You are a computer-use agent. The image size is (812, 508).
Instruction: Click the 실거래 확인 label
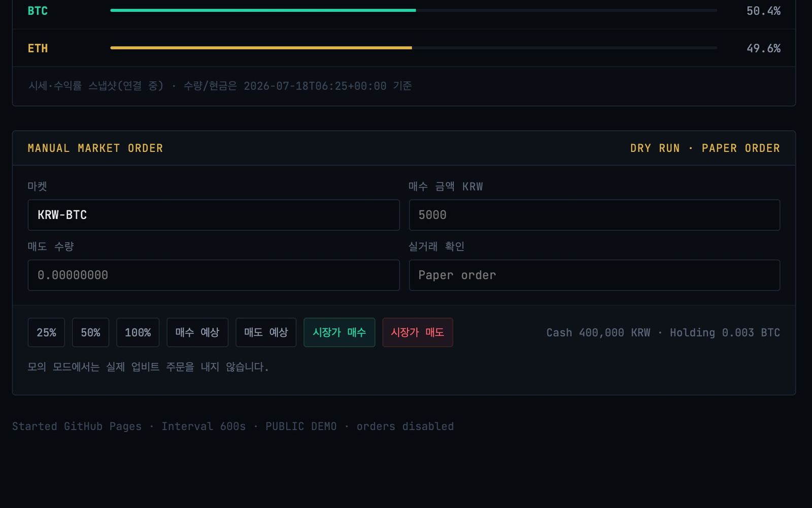click(436, 246)
